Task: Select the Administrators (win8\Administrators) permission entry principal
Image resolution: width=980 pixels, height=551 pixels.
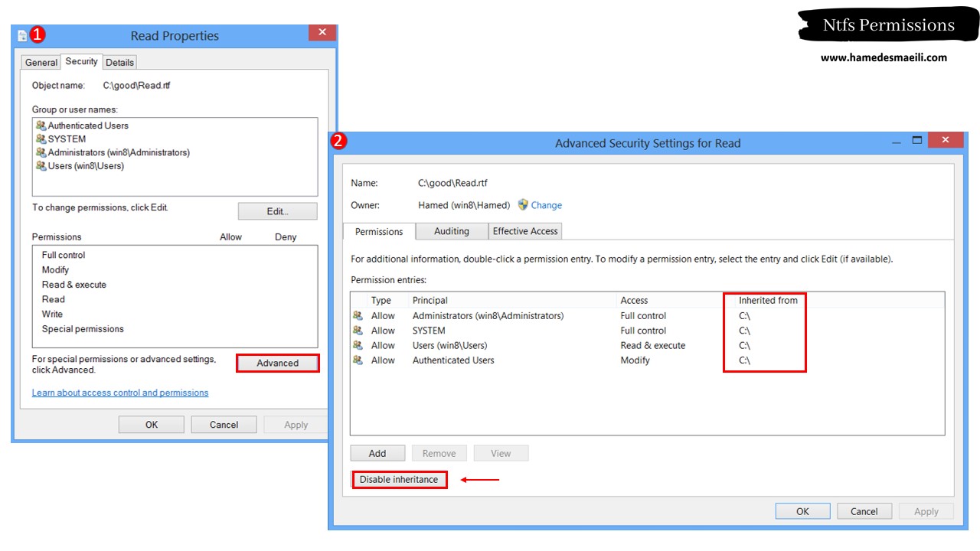Action: pyautogui.click(x=488, y=316)
